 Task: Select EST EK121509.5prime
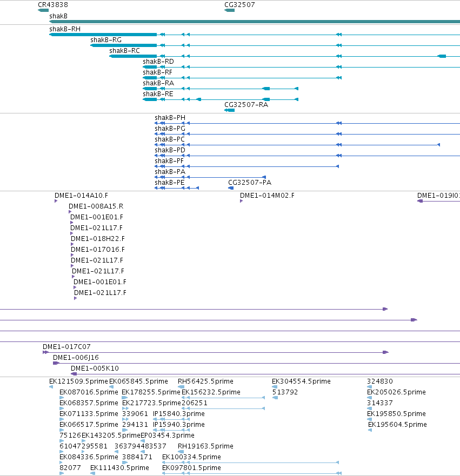51,387
